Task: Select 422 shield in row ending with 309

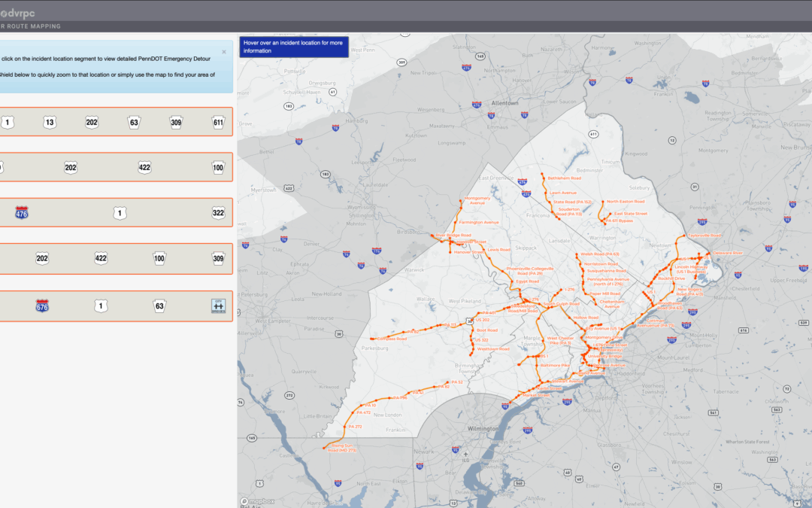Action: click(101, 259)
